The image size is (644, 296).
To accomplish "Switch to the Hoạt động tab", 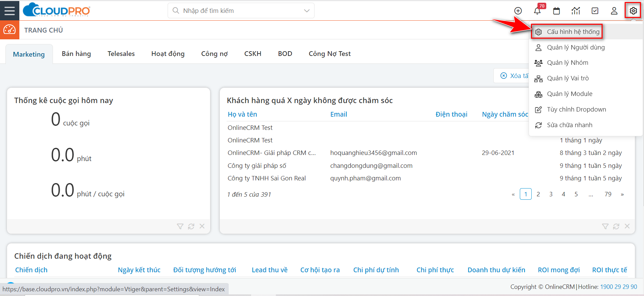I will pyautogui.click(x=168, y=54).
